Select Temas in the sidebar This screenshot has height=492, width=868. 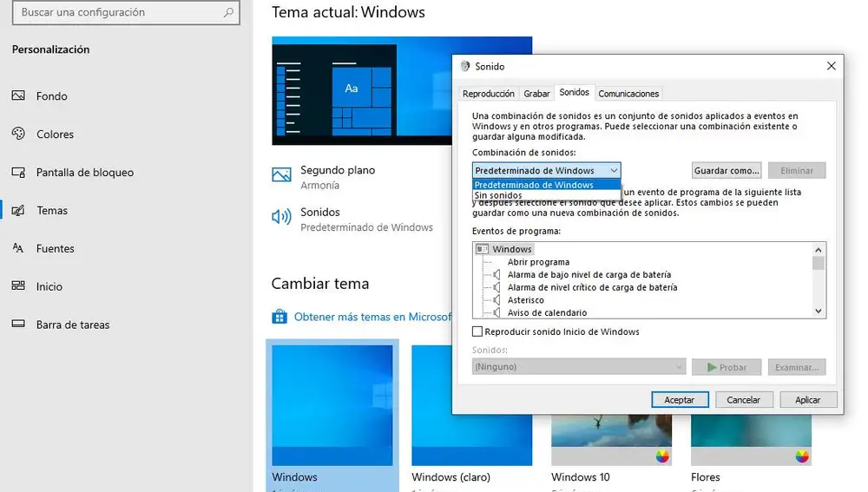[52, 210]
